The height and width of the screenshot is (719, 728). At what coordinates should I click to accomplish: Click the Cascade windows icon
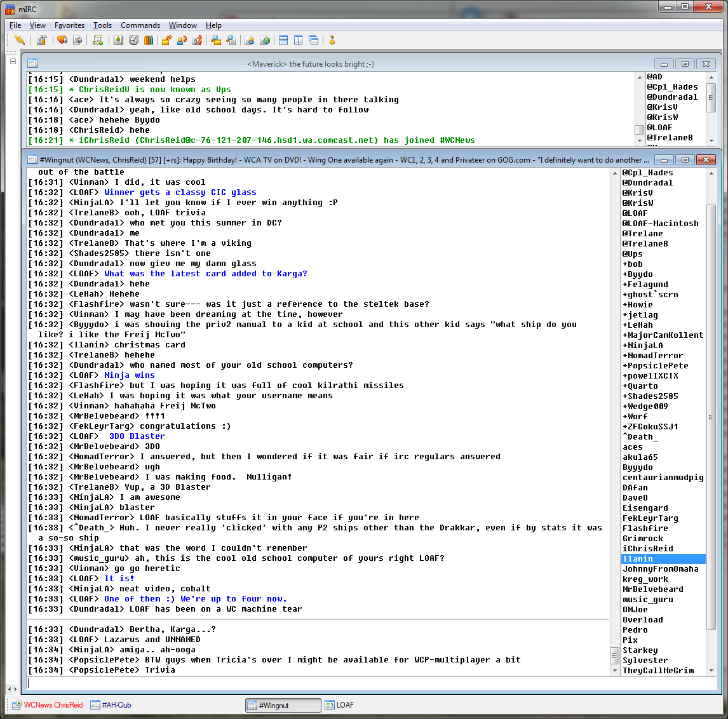[x=314, y=40]
